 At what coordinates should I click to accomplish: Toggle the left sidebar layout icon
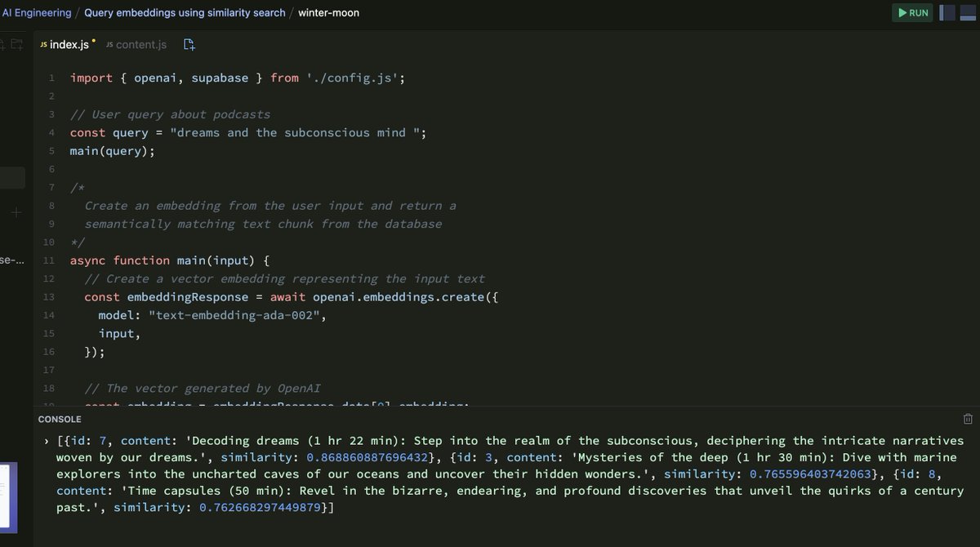coord(947,13)
